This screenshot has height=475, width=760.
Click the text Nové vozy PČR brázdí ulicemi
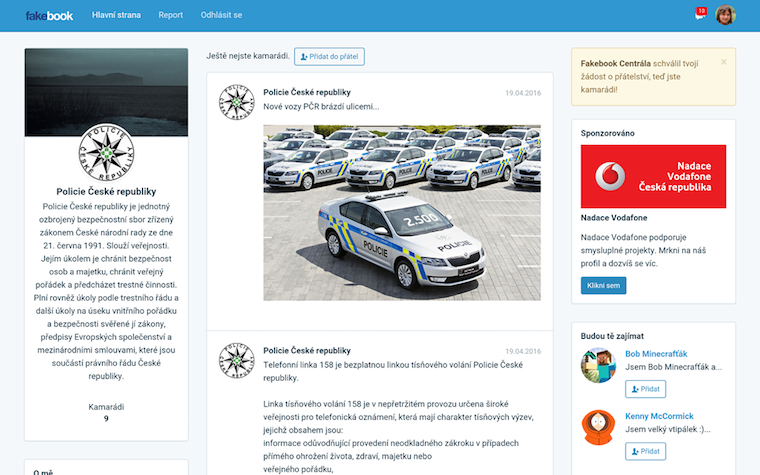click(x=321, y=107)
